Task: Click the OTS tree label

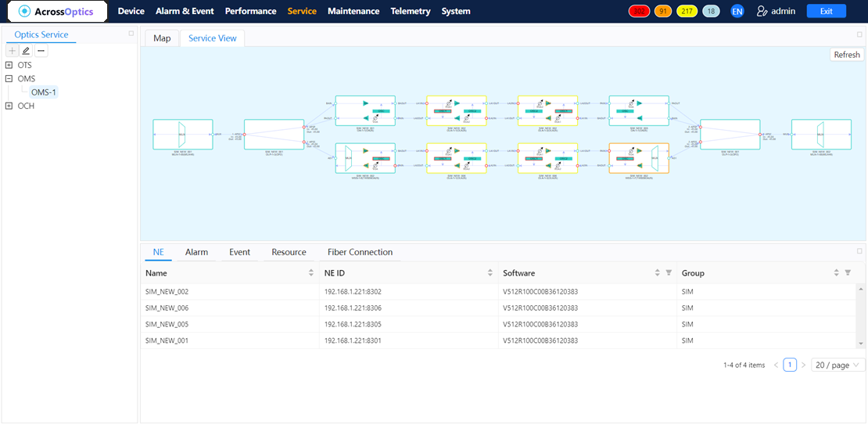Action: (25, 65)
